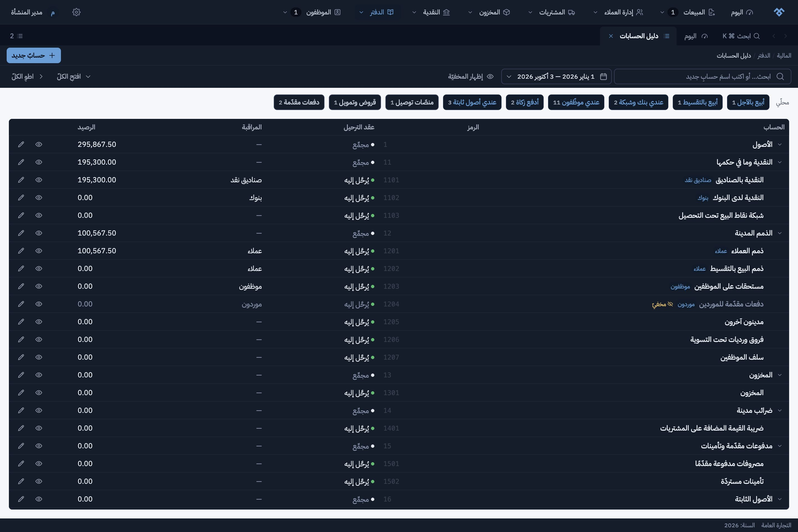The image size is (798, 532).
Task: Toggle visibility of فروق ورديات تحت التسوية
Action: [x=39, y=339]
